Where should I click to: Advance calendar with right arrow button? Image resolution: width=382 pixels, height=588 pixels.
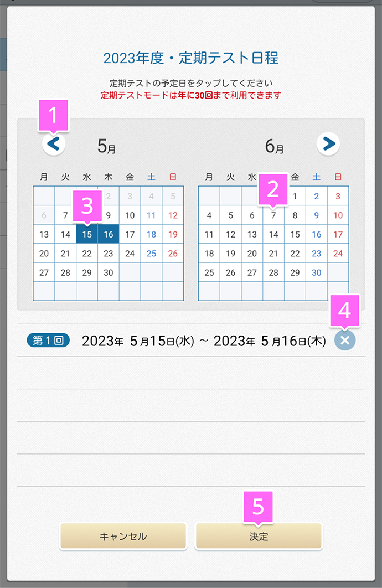[x=328, y=143]
